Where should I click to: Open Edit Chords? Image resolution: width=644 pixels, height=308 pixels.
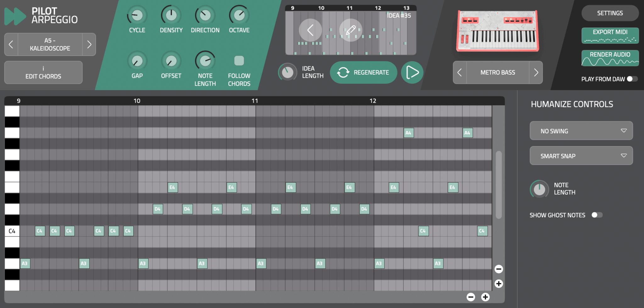(x=43, y=72)
